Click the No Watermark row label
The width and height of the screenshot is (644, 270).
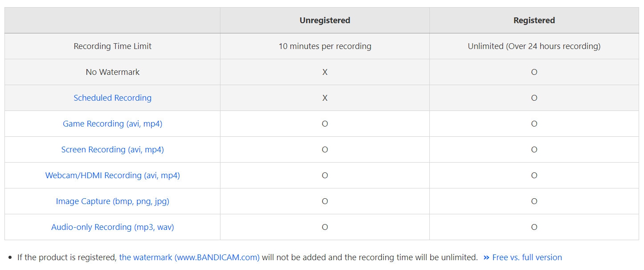click(x=112, y=72)
